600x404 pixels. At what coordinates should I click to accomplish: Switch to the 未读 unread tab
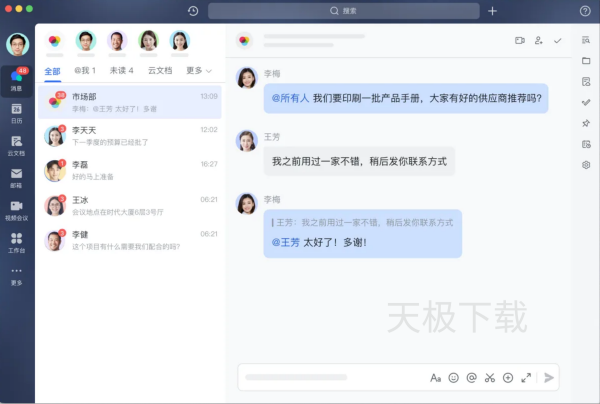121,71
